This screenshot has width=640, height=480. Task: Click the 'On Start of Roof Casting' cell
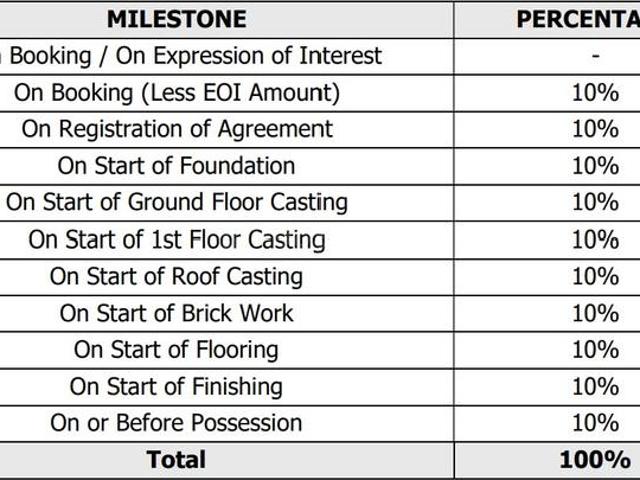pos(176,276)
